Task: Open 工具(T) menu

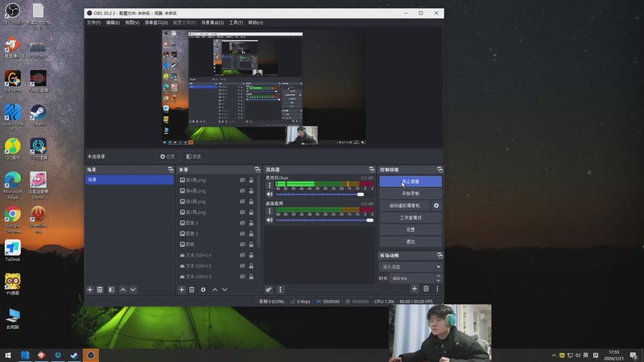Action: point(236,23)
